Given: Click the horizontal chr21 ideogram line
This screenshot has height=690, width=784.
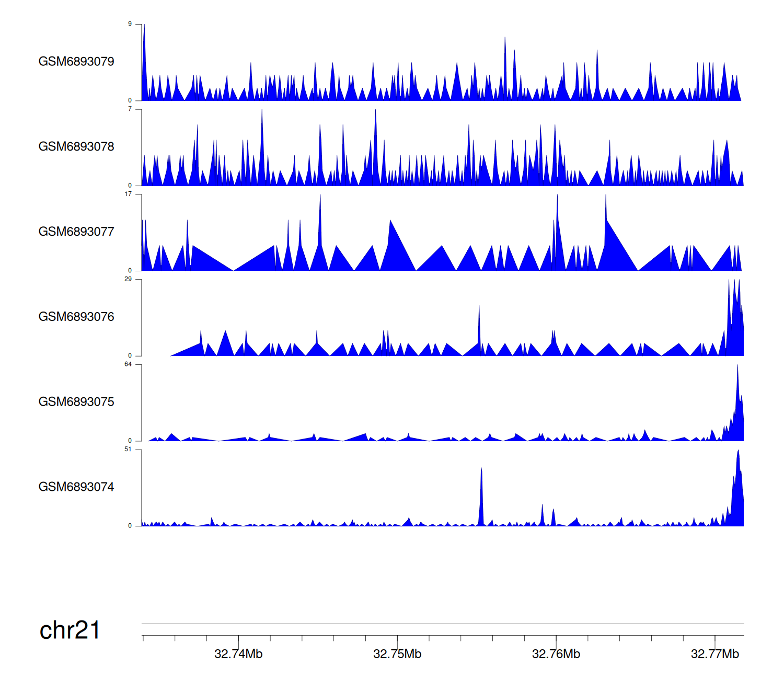Looking at the screenshot, I should coord(442,624).
